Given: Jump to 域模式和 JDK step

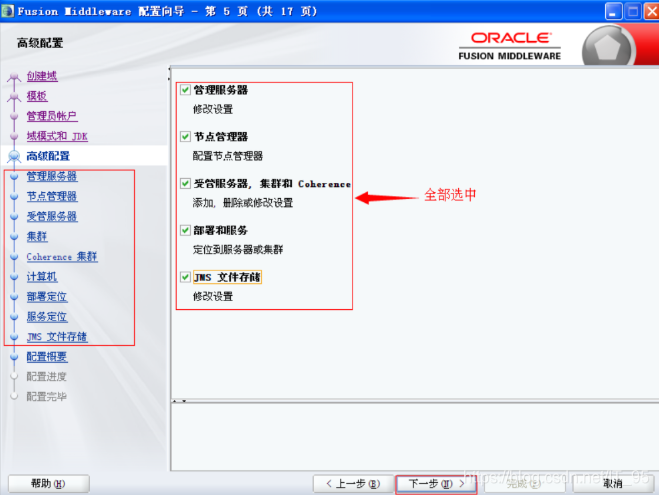Looking at the screenshot, I should [57, 136].
